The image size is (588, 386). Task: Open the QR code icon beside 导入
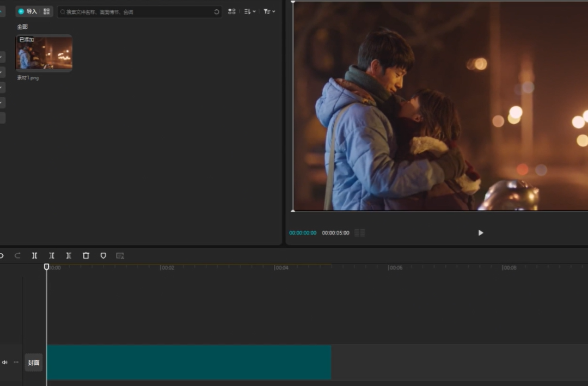click(x=46, y=11)
